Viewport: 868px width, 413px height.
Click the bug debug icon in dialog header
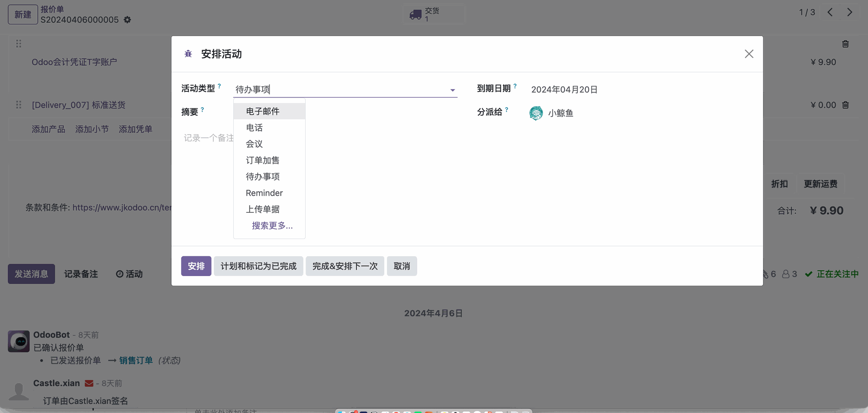click(188, 54)
